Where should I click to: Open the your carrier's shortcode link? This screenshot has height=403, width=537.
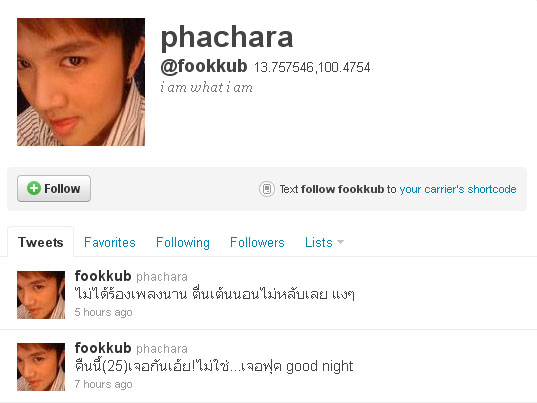tap(458, 189)
